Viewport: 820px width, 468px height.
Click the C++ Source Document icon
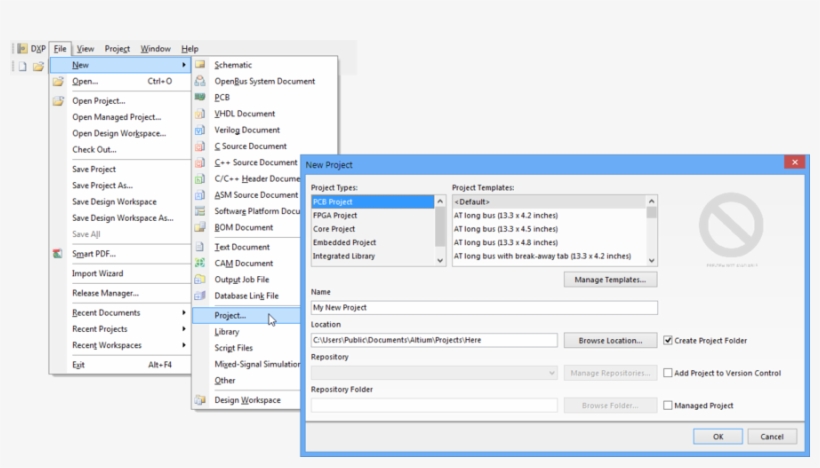[200, 162]
